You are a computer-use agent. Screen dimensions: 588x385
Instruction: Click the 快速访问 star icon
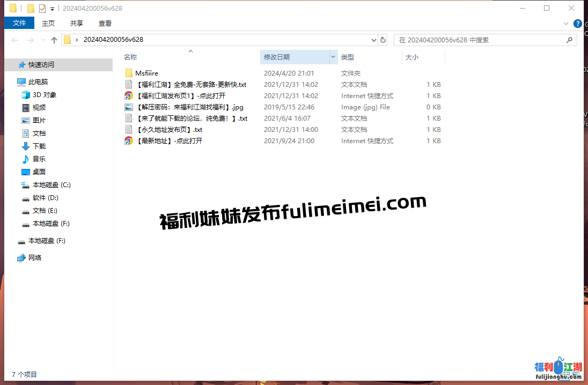tap(22, 65)
